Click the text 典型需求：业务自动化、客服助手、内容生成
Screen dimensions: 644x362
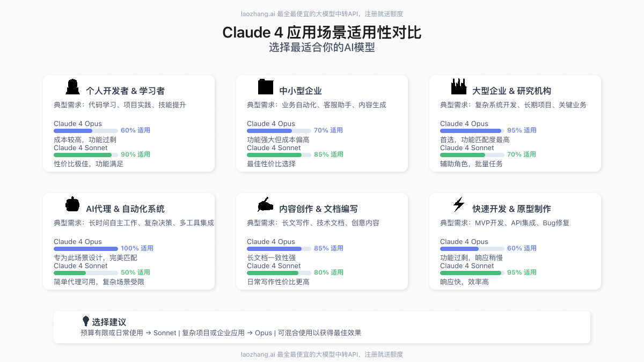pos(317,105)
